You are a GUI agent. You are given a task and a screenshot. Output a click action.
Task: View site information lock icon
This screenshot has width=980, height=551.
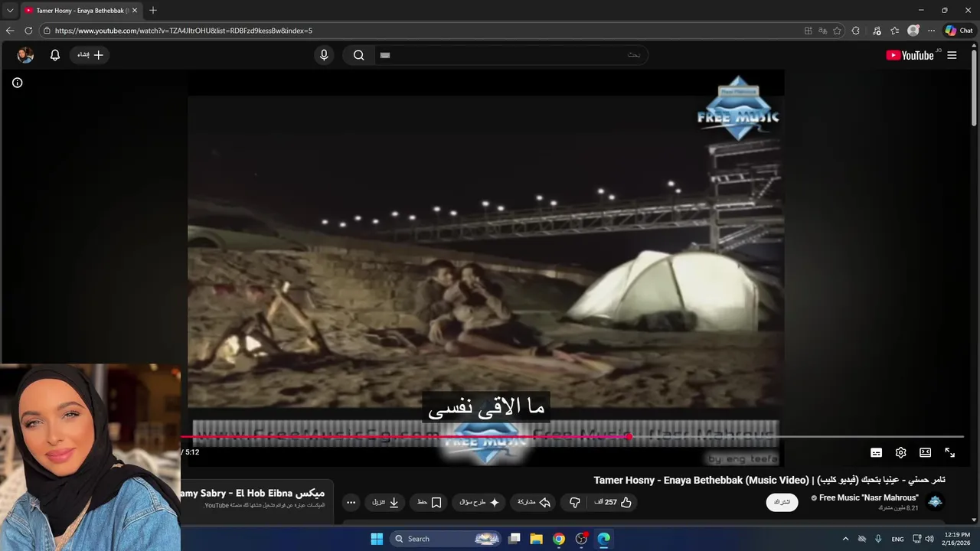coord(47,31)
